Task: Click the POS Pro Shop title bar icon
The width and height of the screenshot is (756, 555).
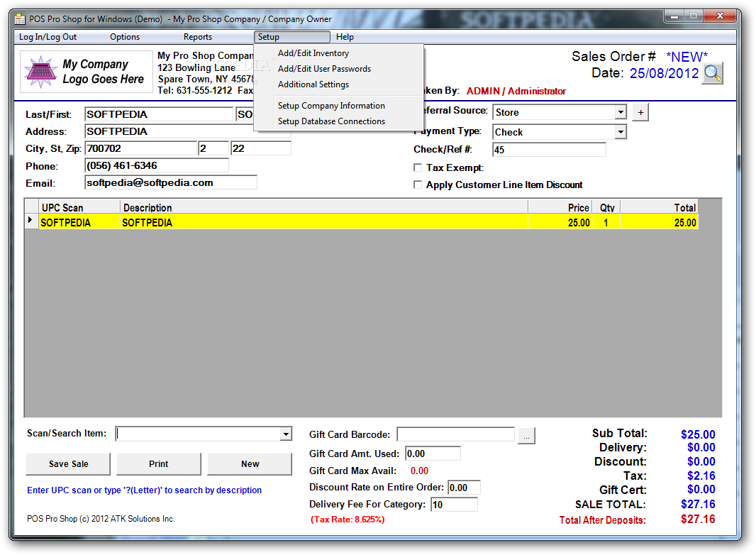Action: click(20, 19)
